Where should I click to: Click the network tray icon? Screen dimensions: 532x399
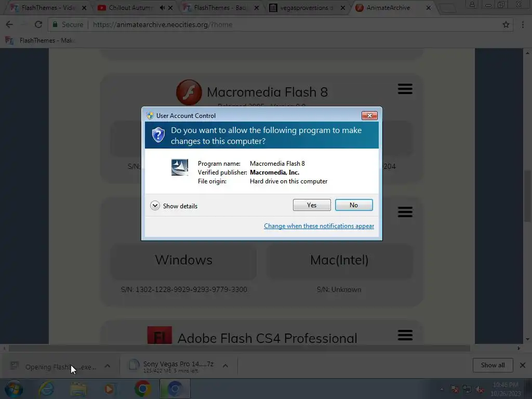tap(467, 389)
